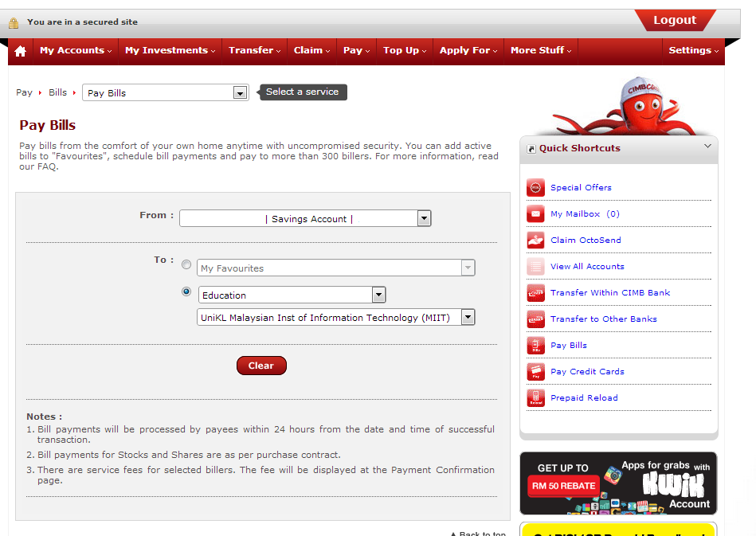Open the Settings menu
The image size is (756, 536).
click(693, 51)
